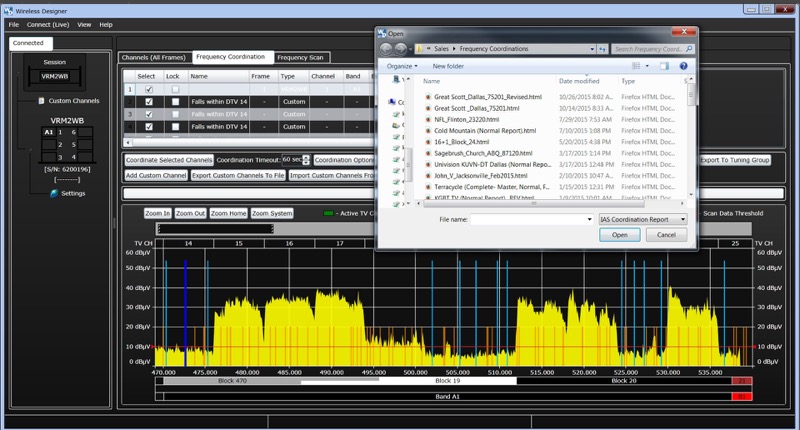Go forward using the Open dialog forward arrow
Viewport: 800px width, 430px height.
401,49
